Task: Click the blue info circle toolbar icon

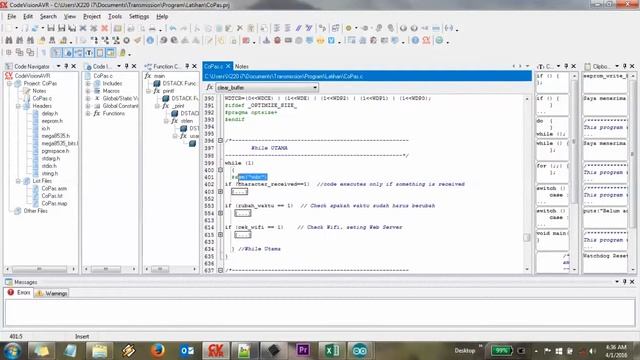Action: 150,40
